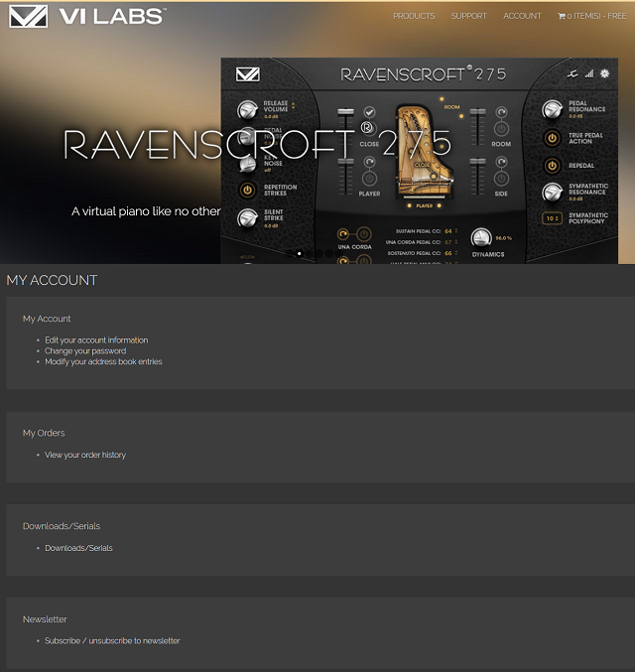Click the Repetition Strikes power button

tap(247, 190)
